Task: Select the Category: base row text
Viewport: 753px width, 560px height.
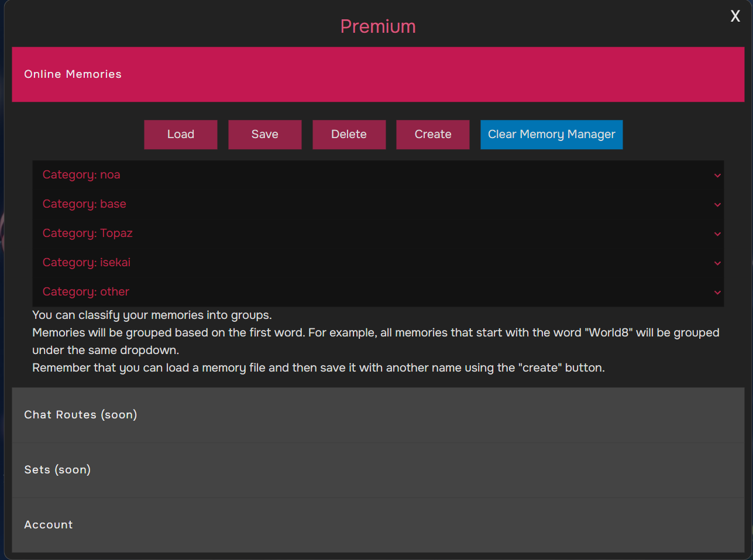Action: 84,204
